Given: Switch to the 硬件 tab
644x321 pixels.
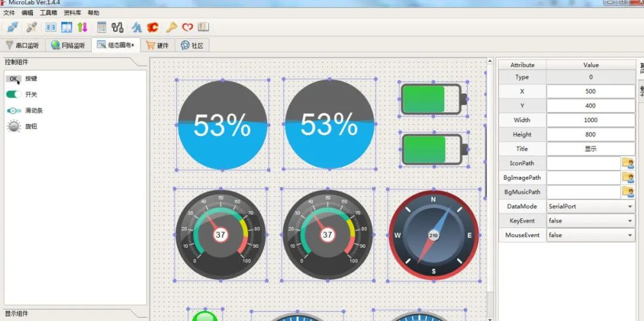Looking at the screenshot, I should [x=157, y=45].
